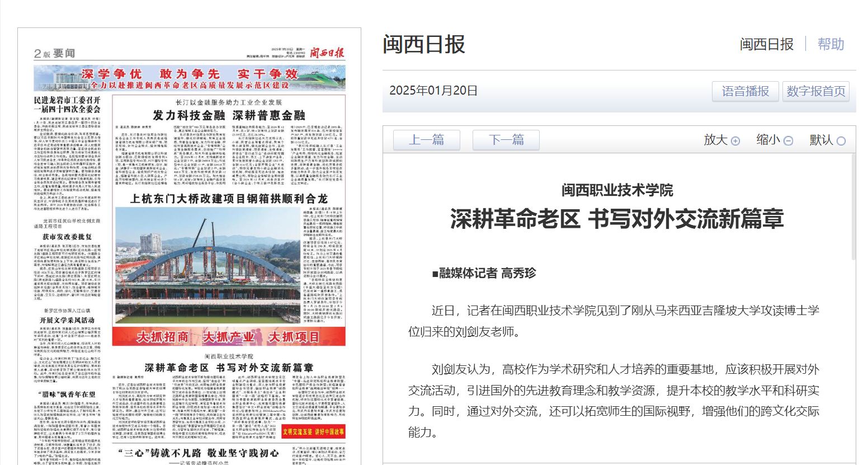This screenshot has width=868, height=465.
Task: Open 上杭东门大桥 steel arch article headline
Action: [x=229, y=199]
